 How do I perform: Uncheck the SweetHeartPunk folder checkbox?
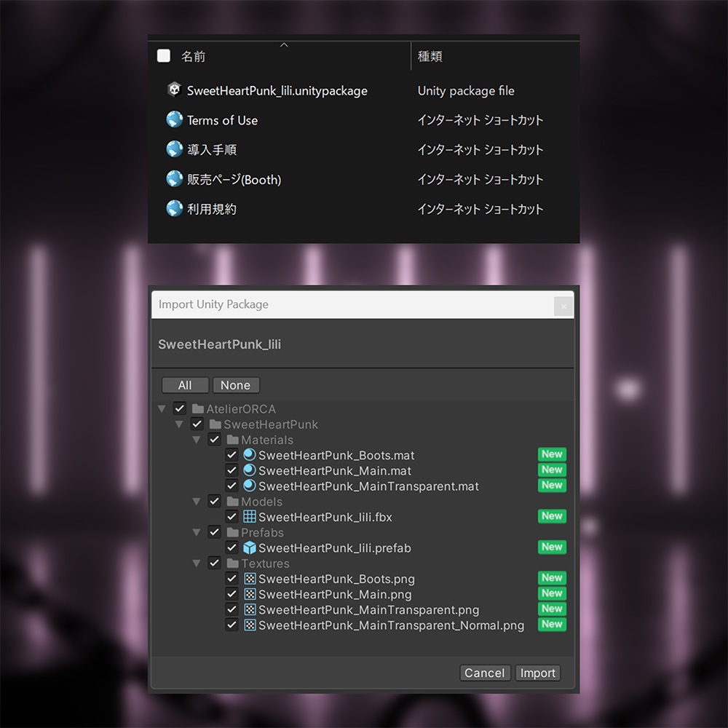click(197, 424)
